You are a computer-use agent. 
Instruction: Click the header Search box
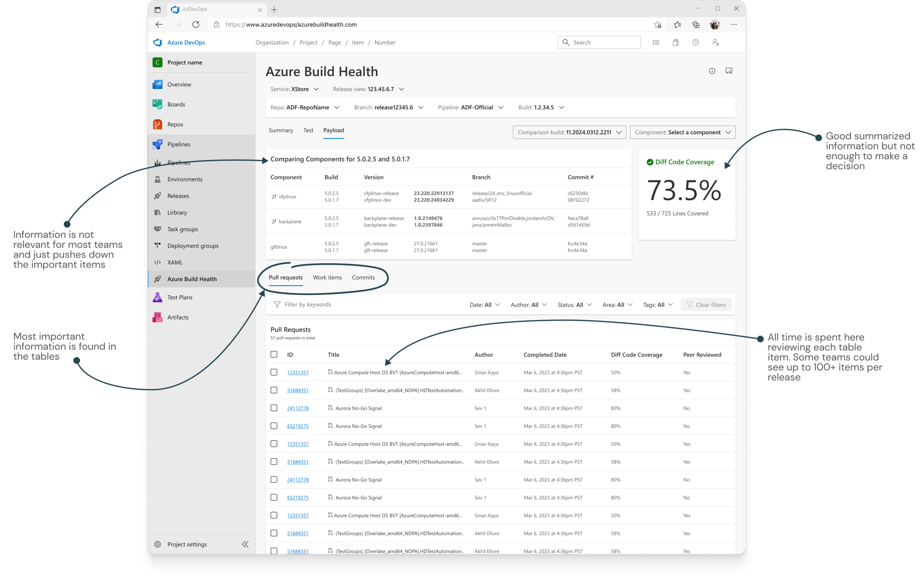click(599, 42)
